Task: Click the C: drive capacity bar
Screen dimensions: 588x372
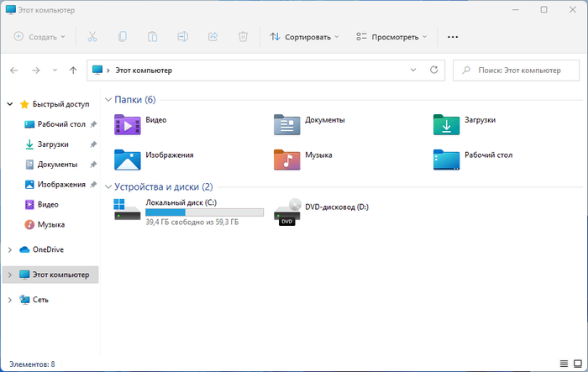Action: (204, 212)
